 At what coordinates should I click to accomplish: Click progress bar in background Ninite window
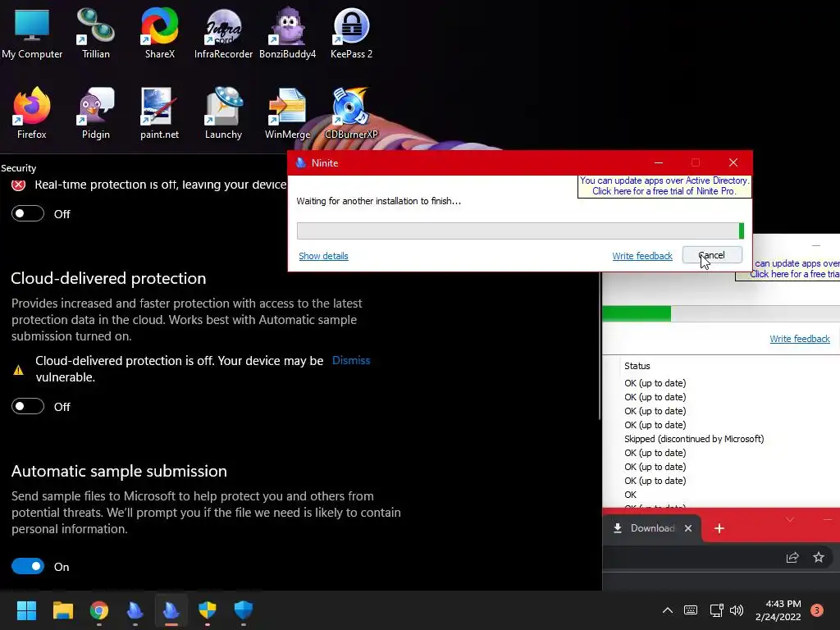coord(721,313)
